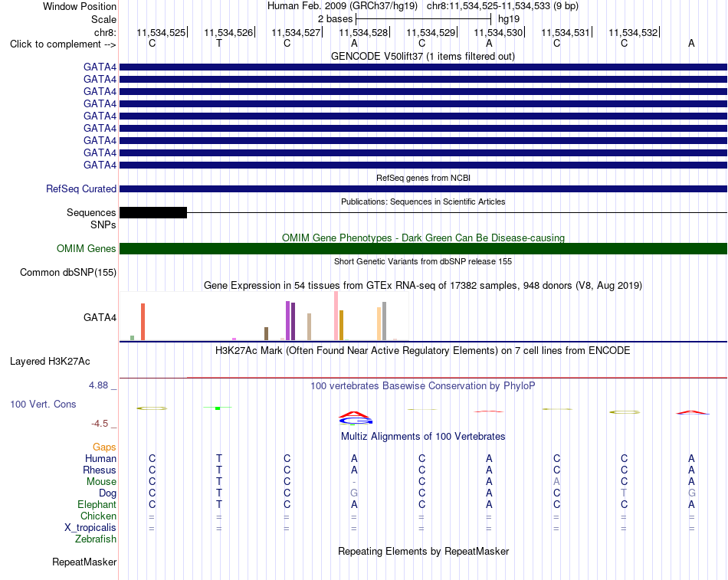Click the brown bar in GTEx chart
The height and width of the screenshot is (580, 728).
tap(267, 334)
